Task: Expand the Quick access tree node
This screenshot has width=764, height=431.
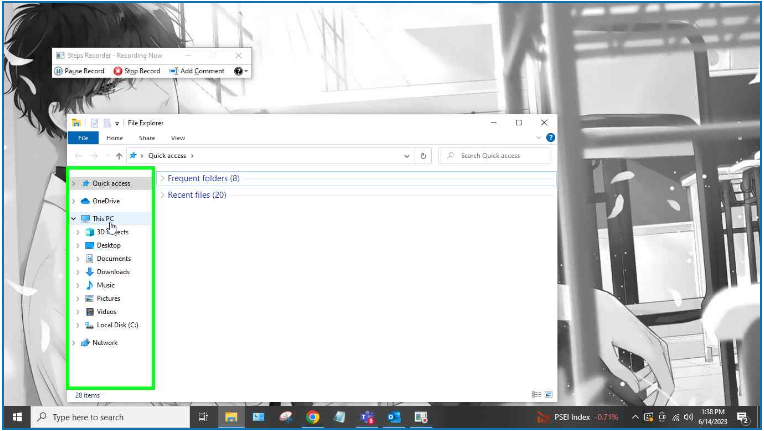Action: click(x=74, y=184)
